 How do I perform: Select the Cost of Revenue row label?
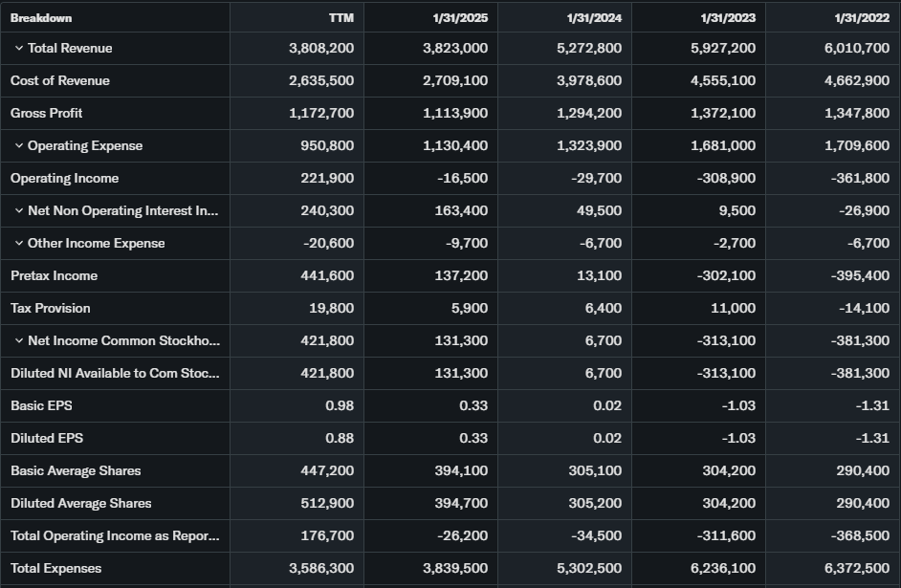pyautogui.click(x=60, y=81)
